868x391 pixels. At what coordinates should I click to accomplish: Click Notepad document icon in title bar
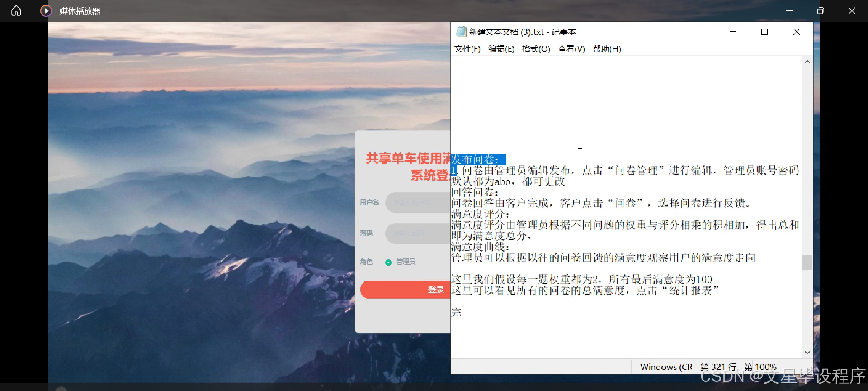tap(461, 32)
